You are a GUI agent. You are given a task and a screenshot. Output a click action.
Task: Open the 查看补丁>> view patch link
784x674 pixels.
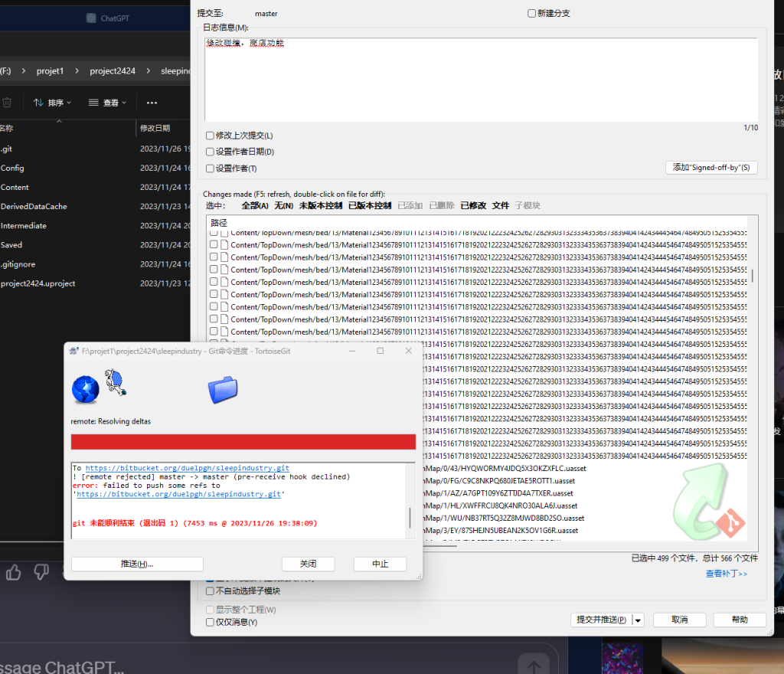[726, 574]
